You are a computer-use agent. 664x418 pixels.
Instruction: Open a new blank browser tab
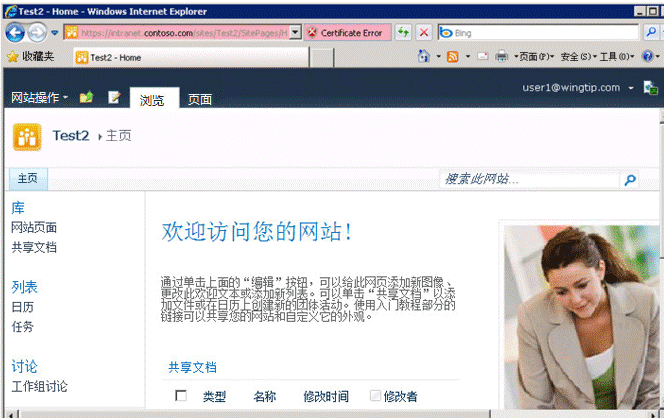(x=321, y=58)
